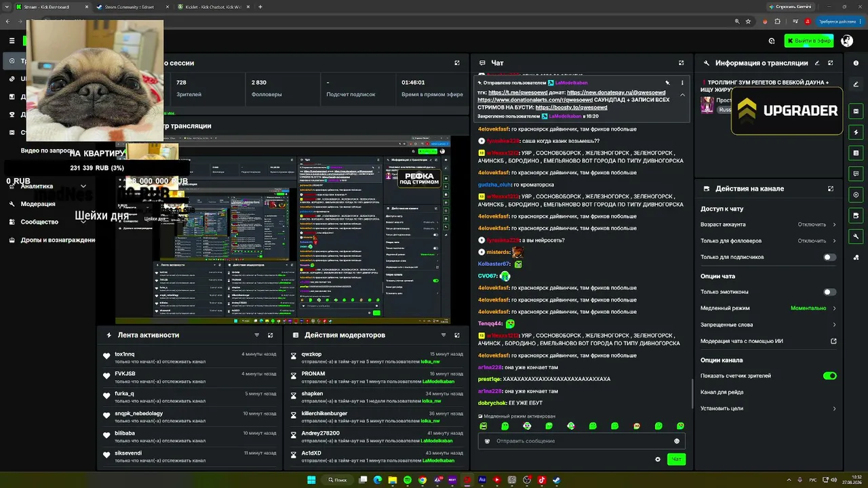Switch to the Kicklet Chatbot browser tab

point(214,7)
